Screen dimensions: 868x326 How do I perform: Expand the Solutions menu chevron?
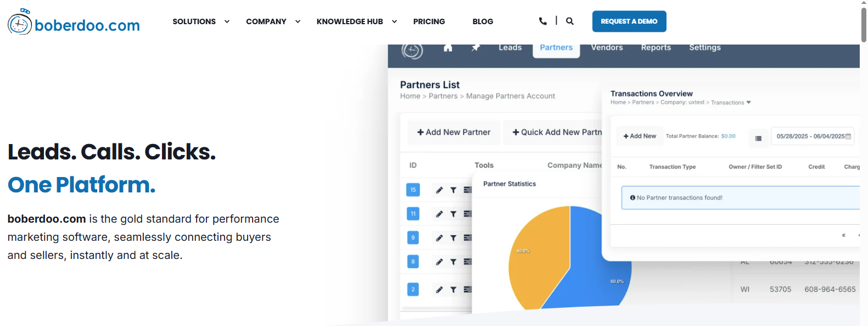click(x=227, y=21)
